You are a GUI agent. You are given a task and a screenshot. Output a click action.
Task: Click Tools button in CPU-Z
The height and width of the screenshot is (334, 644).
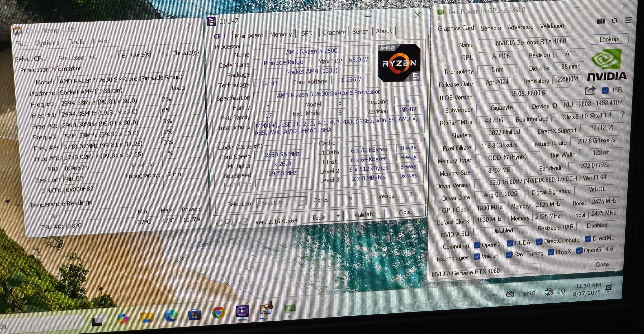tap(318, 217)
